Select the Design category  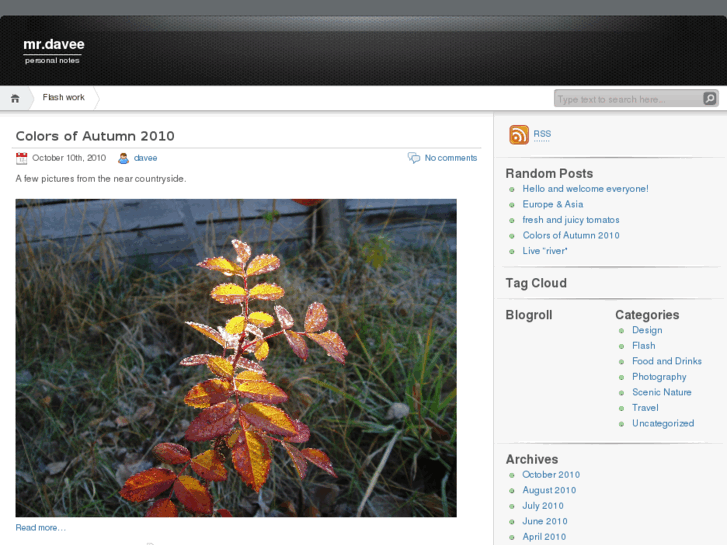click(x=647, y=330)
